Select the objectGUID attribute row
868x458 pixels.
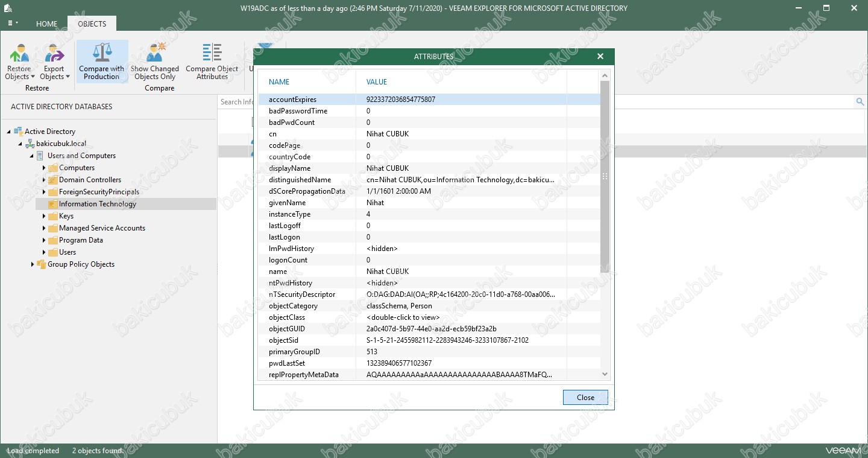[x=429, y=329]
